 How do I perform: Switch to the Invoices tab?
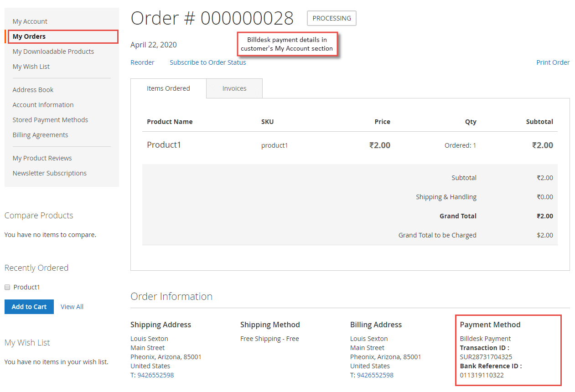(x=234, y=88)
